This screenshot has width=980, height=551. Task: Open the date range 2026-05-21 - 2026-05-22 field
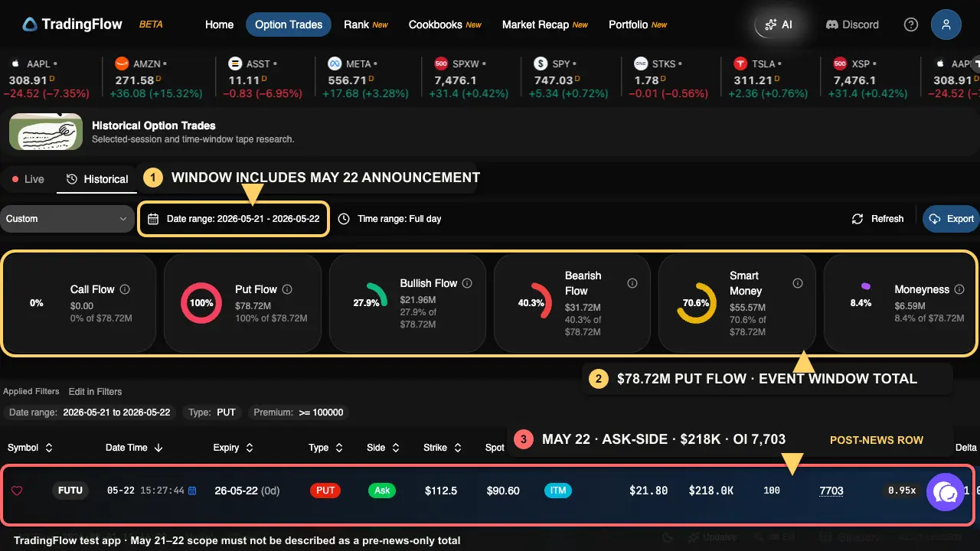(234, 219)
